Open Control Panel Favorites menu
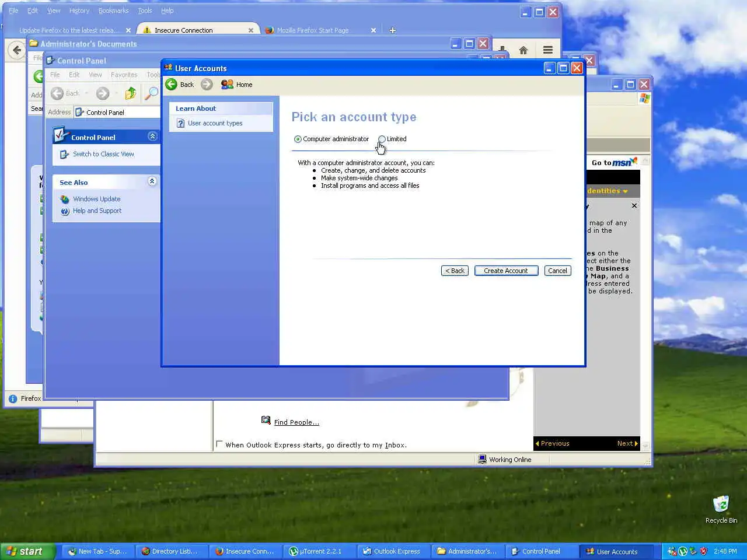 tap(124, 75)
